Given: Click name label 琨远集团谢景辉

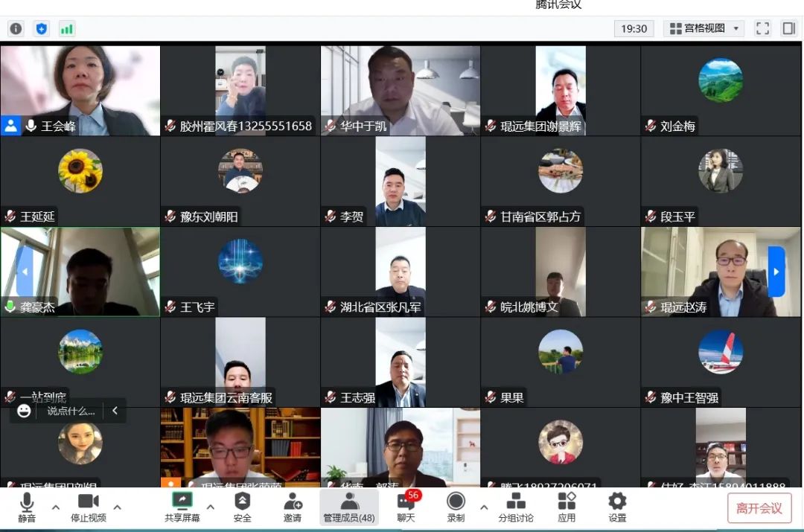Looking at the screenshot, I should point(540,126).
